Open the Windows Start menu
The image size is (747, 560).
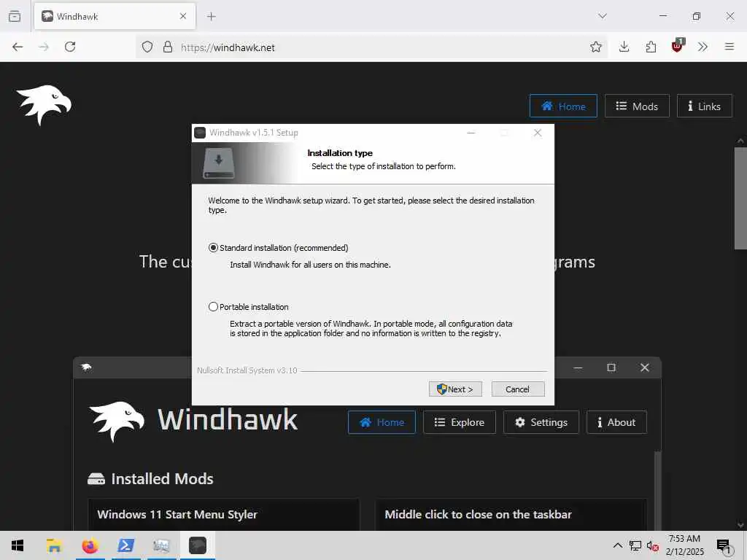coord(18,545)
